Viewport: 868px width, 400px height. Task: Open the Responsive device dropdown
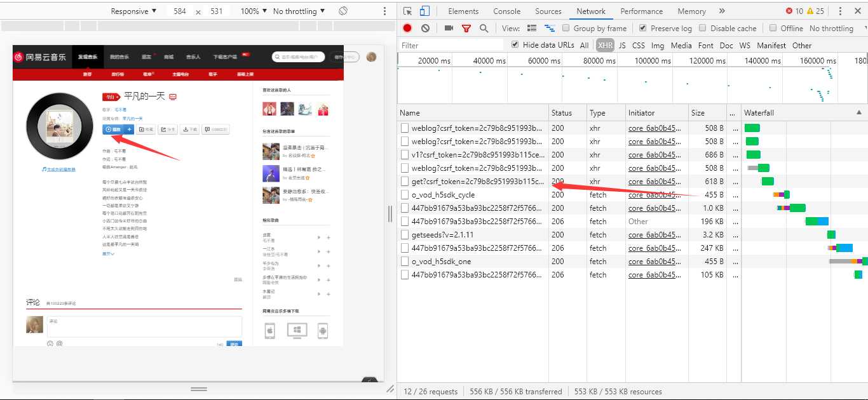133,11
